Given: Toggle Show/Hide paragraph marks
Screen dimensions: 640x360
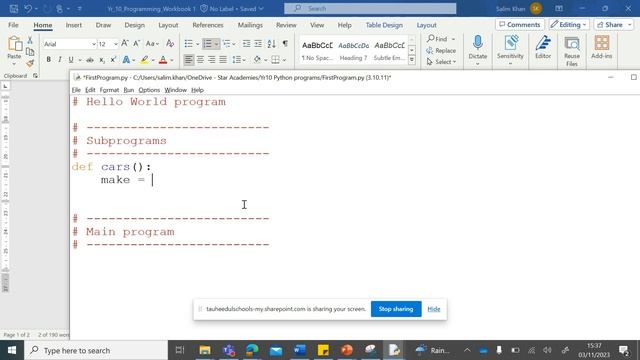Looking at the screenshot, I should pos(285,44).
